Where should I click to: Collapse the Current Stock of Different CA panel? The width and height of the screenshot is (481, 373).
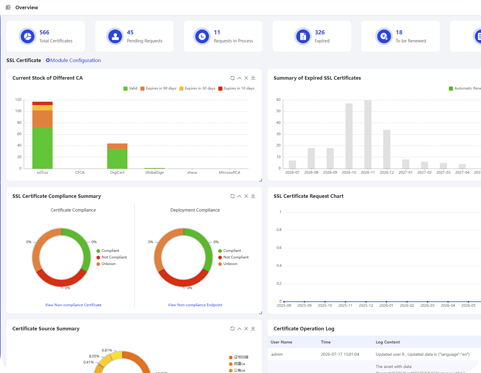pyautogui.click(x=239, y=78)
